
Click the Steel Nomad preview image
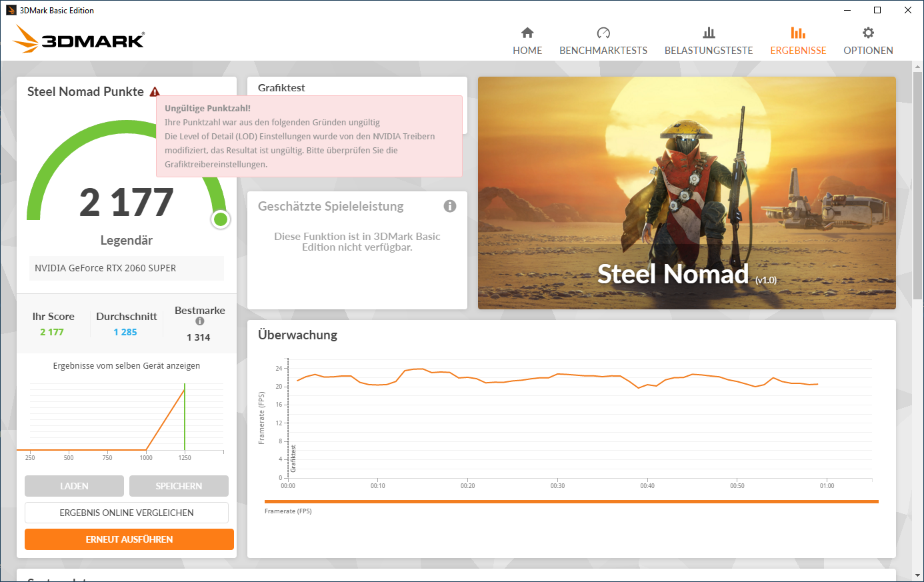(687, 193)
